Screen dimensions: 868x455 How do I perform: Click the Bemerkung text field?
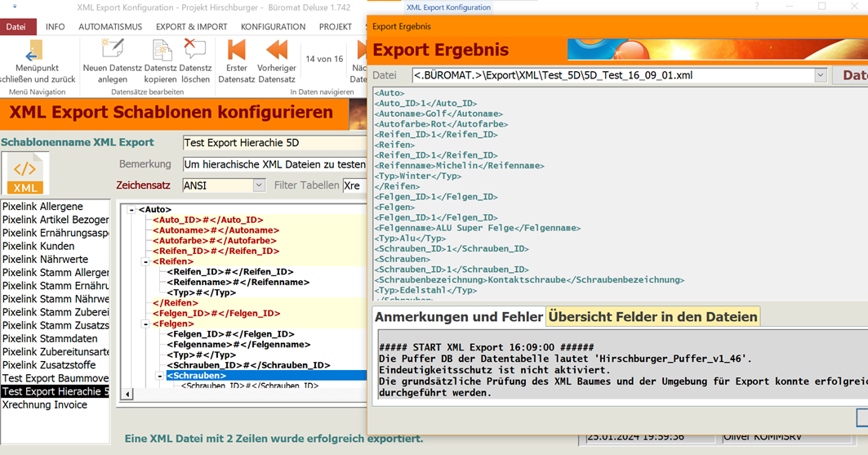click(274, 164)
